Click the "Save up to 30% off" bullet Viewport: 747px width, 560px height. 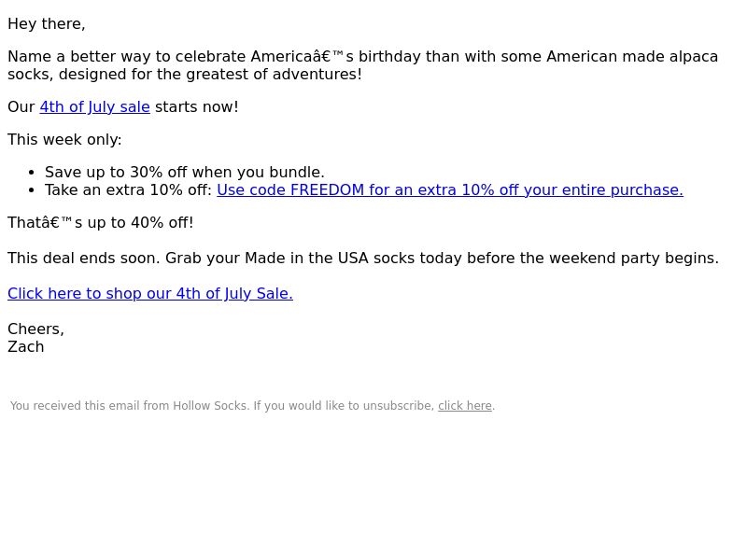tap(184, 173)
